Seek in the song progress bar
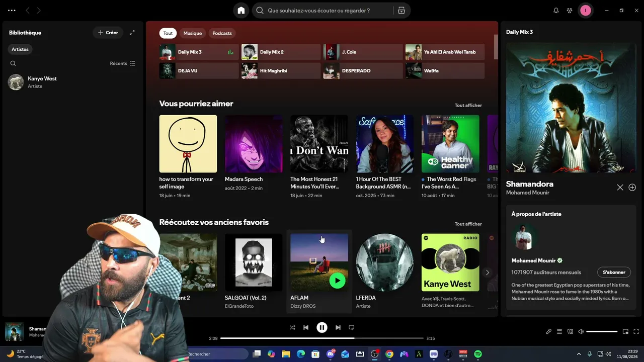The height and width of the screenshot is (362, 644). tap(322, 338)
